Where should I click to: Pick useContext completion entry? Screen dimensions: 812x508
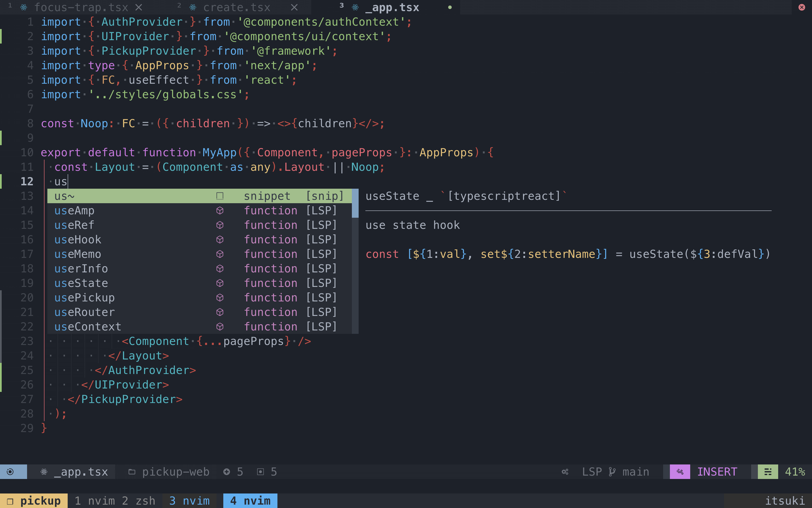click(x=200, y=327)
